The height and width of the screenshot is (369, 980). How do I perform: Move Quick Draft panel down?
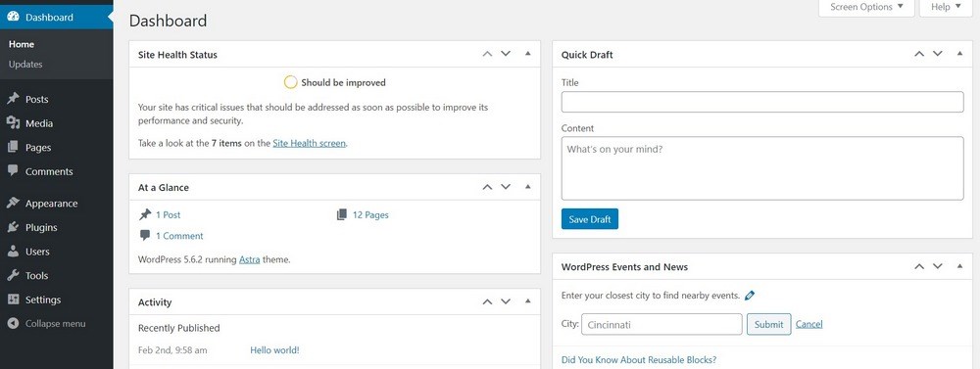938,54
